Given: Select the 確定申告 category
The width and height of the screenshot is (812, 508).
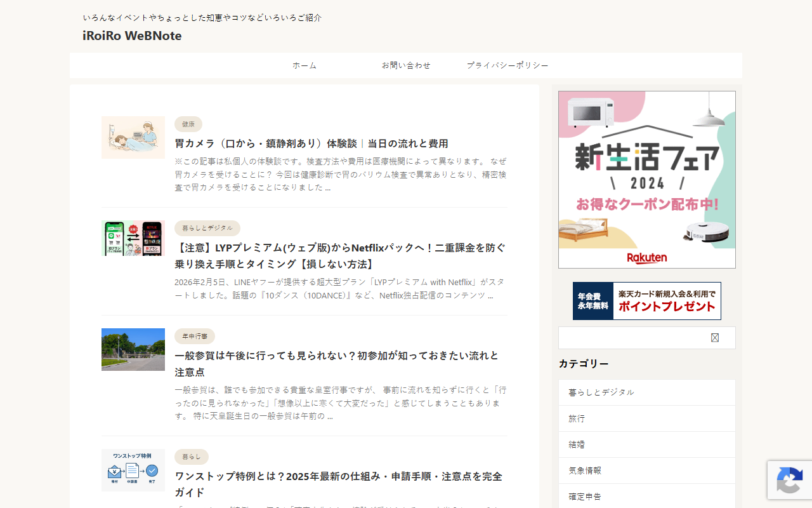Looking at the screenshot, I should tap(647, 496).
